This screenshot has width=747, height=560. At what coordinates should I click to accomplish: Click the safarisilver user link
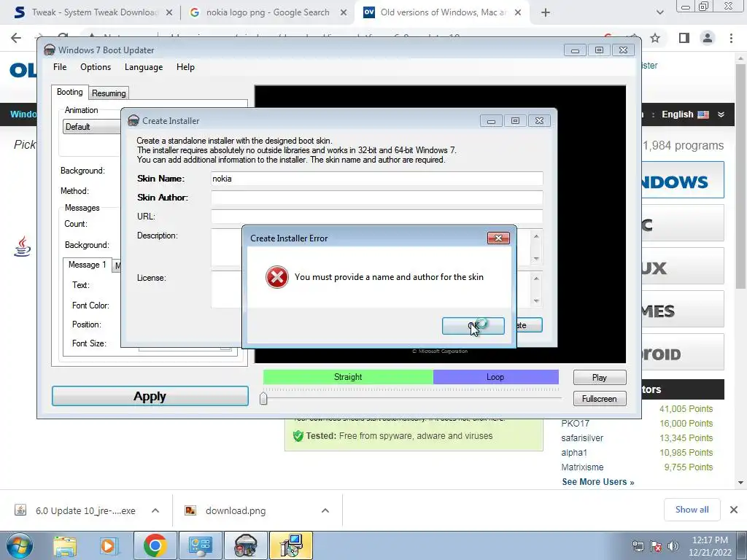[x=582, y=438]
